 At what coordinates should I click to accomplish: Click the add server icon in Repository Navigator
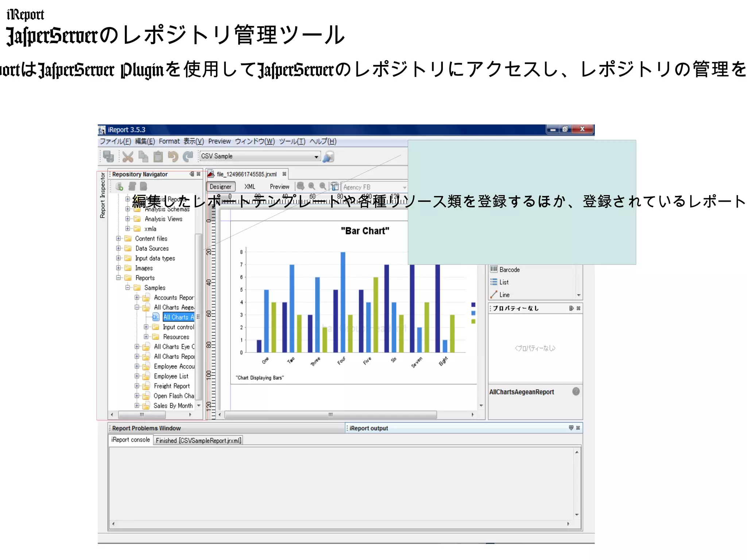[119, 186]
